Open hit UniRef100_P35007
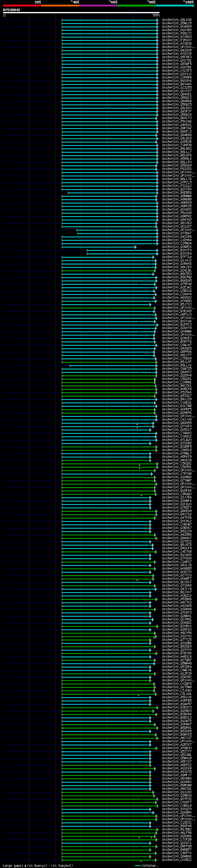This screenshot has height=868, width=197. click(177, 40)
